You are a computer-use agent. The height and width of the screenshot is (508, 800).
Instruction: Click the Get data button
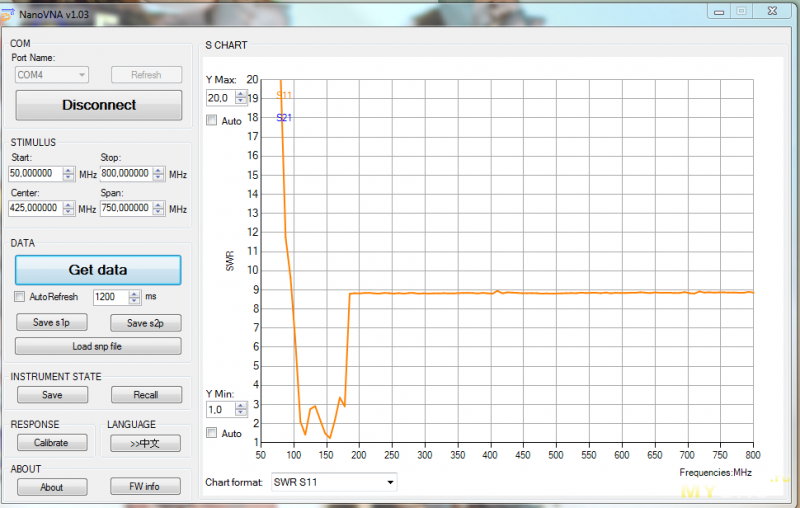click(98, 270)
